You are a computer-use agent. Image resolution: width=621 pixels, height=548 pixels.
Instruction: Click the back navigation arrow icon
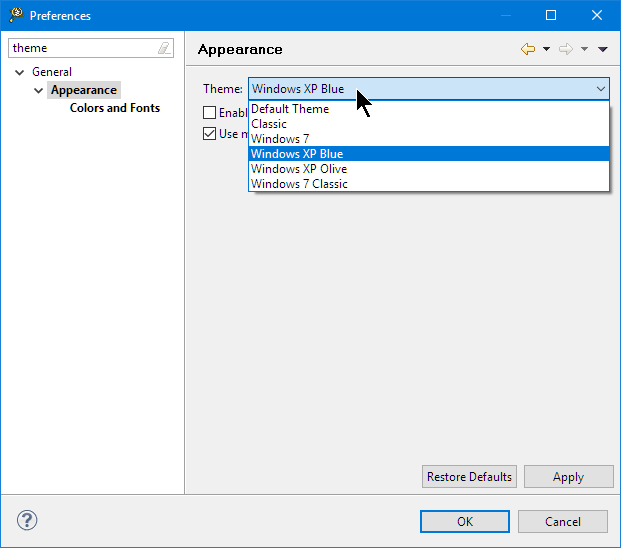pyautogui.click(x=528, y=49)
